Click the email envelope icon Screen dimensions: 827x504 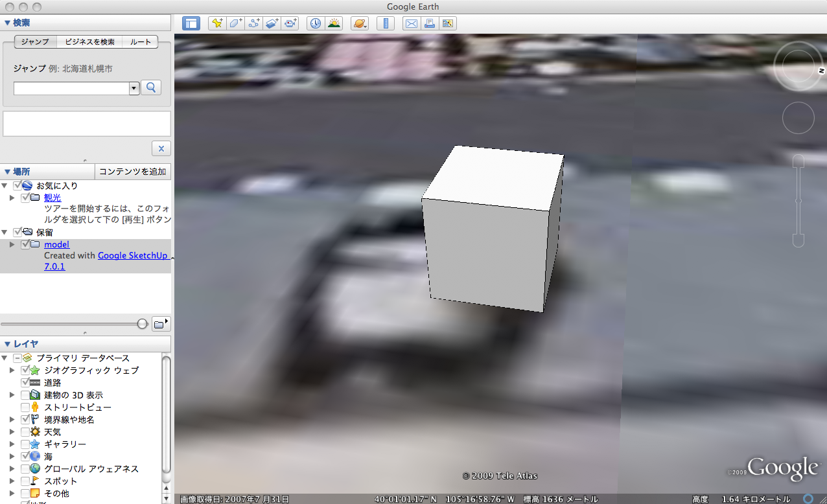(x=411, y=23)
